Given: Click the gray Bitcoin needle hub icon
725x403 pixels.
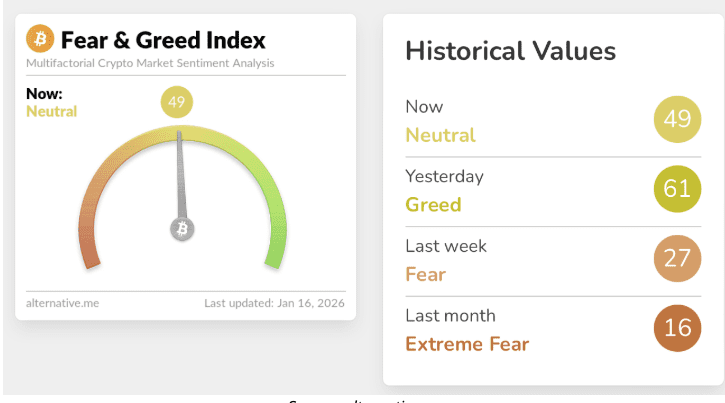Looking at the screenshot, I should [x=182, y=229].
